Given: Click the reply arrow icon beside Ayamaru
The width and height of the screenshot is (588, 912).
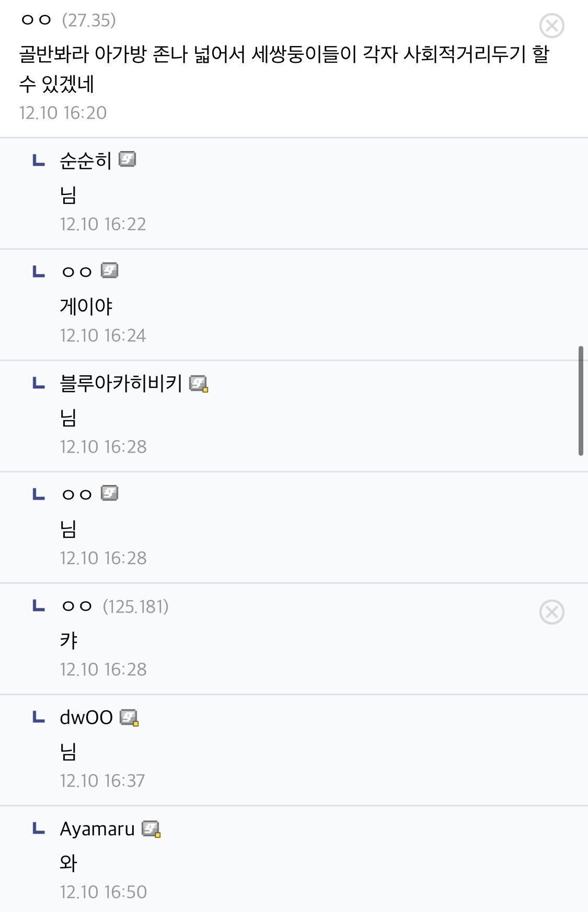Looking at the screenshot, I should [x=39, y=828].
